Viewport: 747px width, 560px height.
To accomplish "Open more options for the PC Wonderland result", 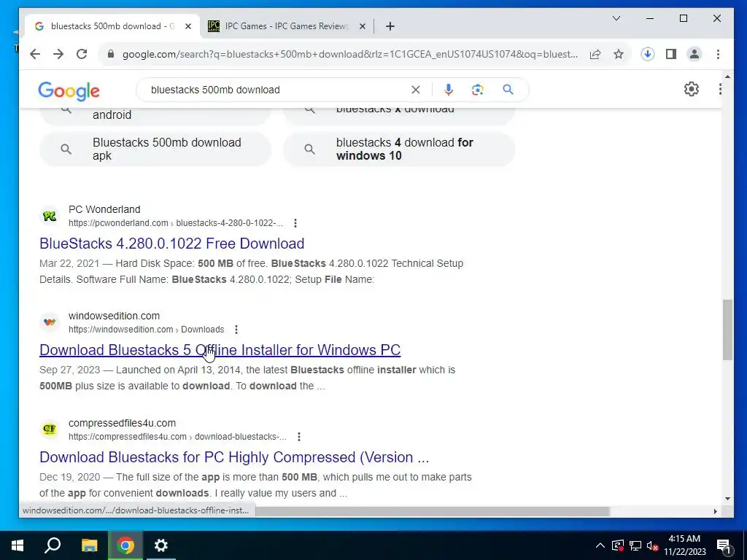I will [295, 223].
